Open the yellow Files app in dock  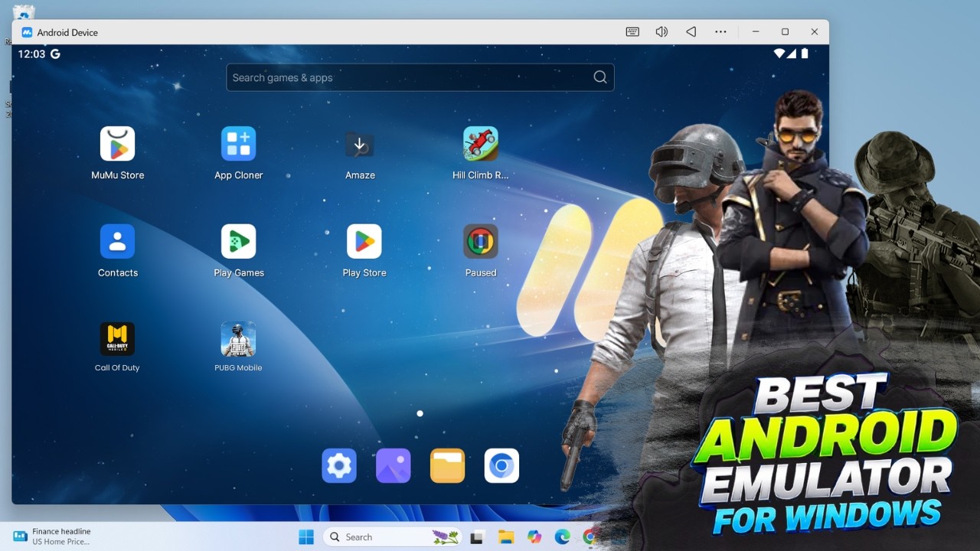(448, 465)
